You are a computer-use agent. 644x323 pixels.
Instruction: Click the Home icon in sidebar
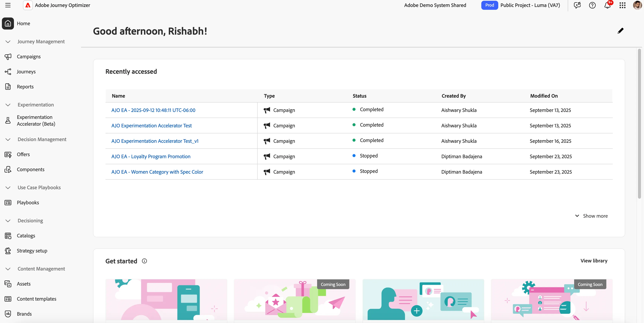tap(8, 24)
